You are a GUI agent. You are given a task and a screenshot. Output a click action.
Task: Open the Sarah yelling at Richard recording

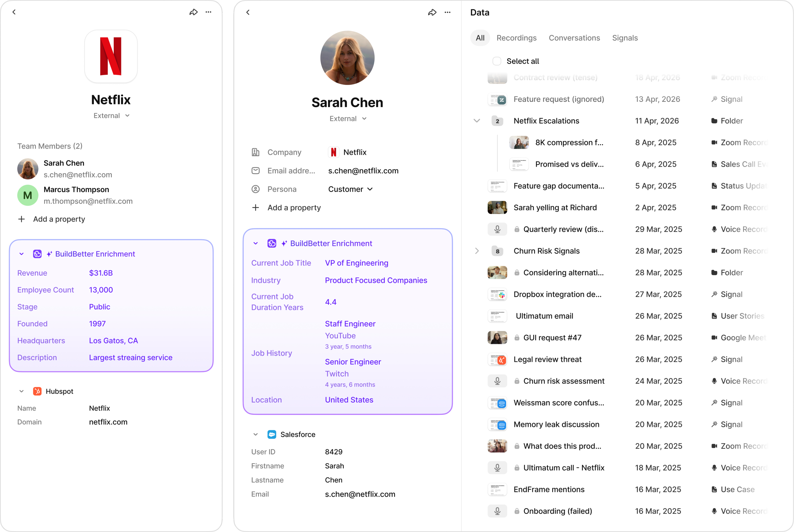(555, 208)
